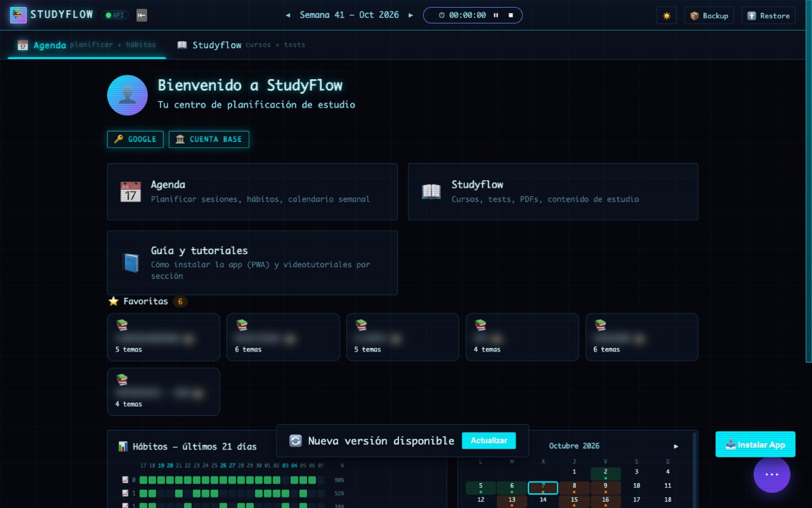This screenshot has height=508, width=812.
Task: Open the Studyflow courses card
Action: point(553,192)
